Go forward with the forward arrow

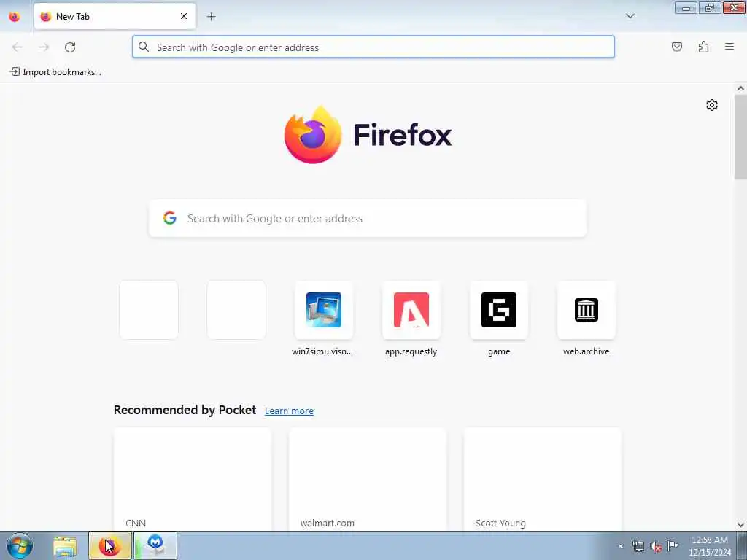[43, 47]
